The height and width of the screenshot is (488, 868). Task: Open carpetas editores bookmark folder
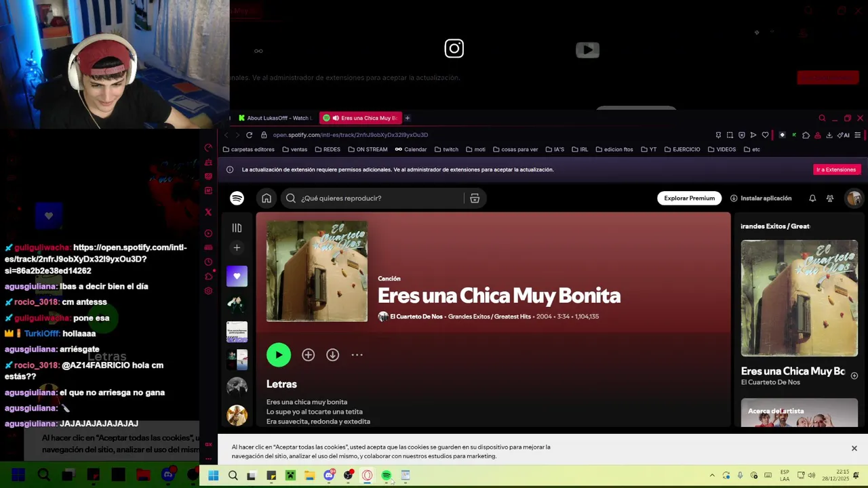[x=248, y=149]
